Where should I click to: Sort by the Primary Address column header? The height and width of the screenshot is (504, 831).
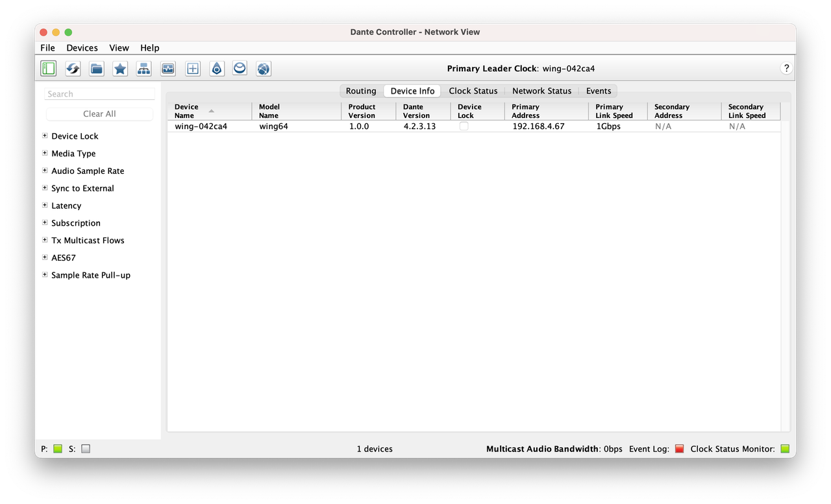[546, 111]
